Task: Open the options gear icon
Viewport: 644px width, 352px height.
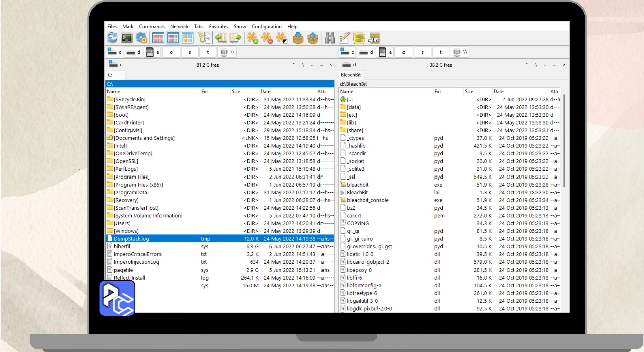Action: [141, 38]
